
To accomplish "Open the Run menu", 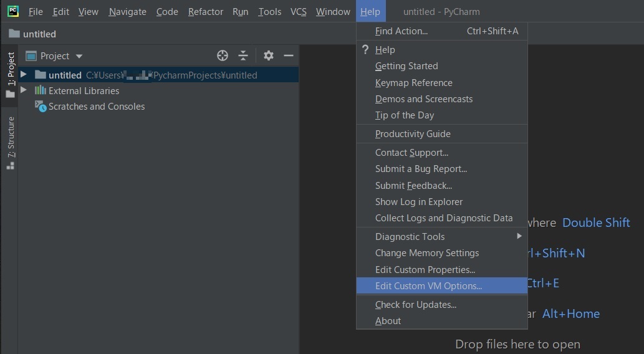I will 240,11.
